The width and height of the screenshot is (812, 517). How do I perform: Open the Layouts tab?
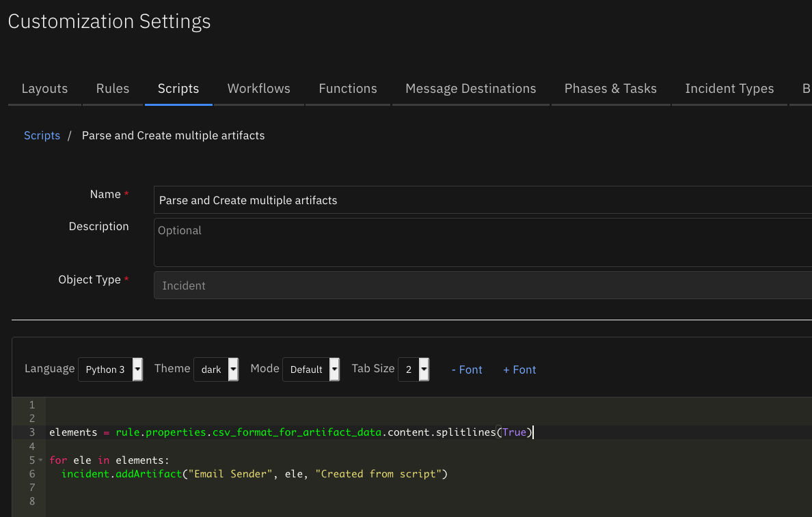(44, 89)
